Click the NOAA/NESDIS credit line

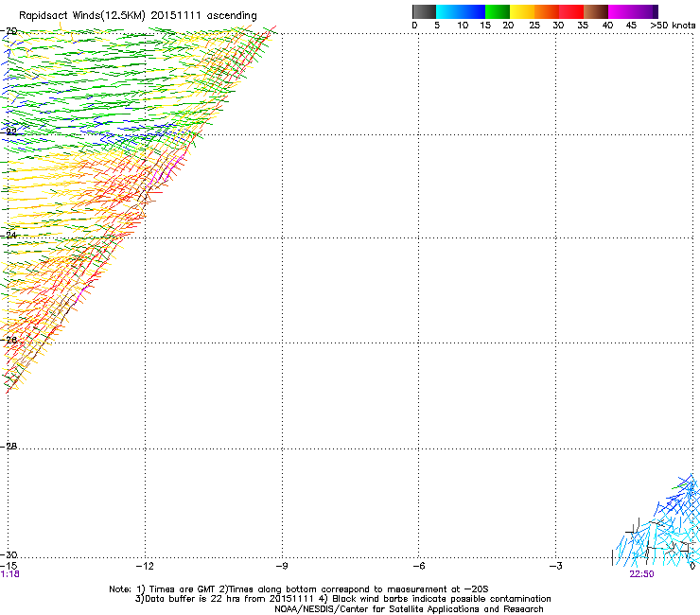coord(409,609)
